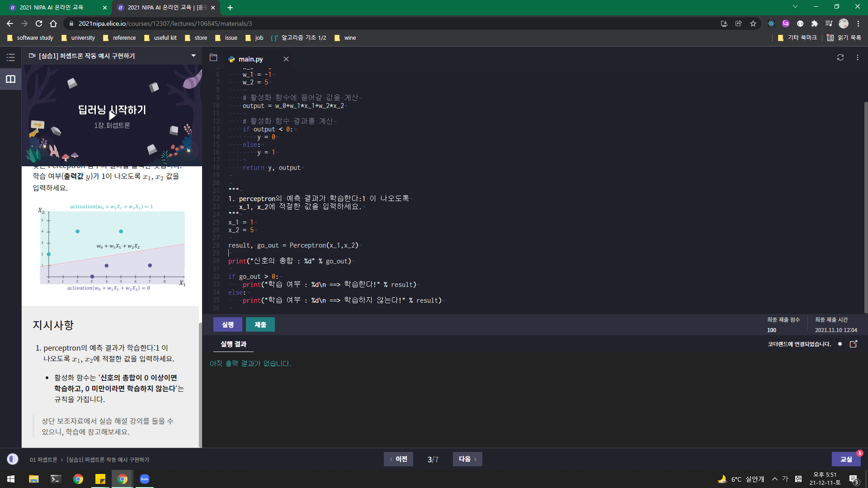
Task: Open the lecture list hamburger menu
Action: tap(10, 57)
